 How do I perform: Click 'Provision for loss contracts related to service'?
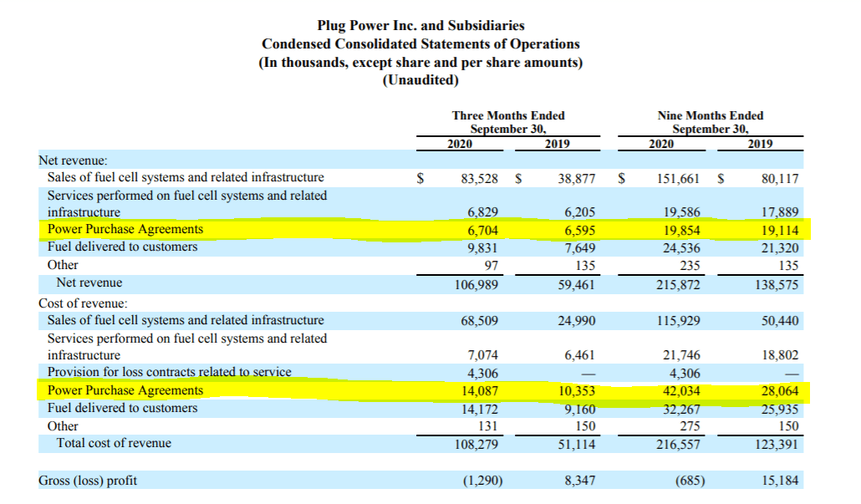[169, 372]
